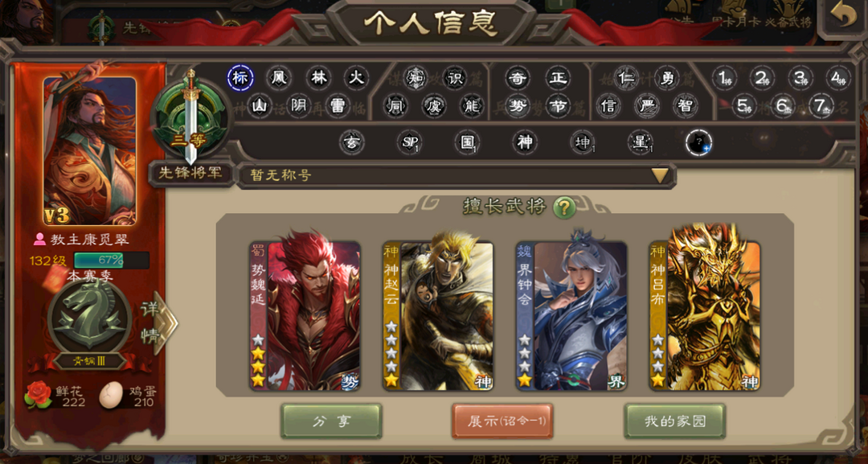Viewport: 868px width, 464px height.
Task: Click the red rose 鲜花 icon
Action: 39,395
